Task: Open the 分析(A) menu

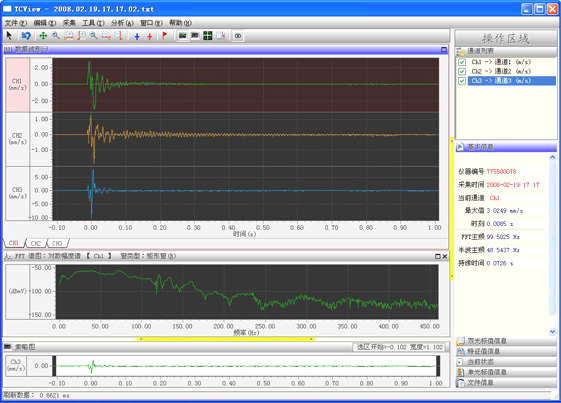Action: point(122,23)
